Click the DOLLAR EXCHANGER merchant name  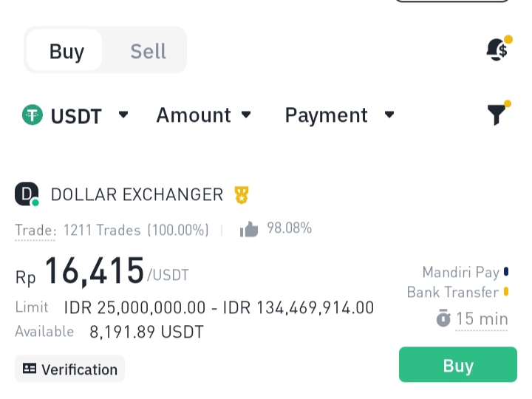click(x=137, y=194)
